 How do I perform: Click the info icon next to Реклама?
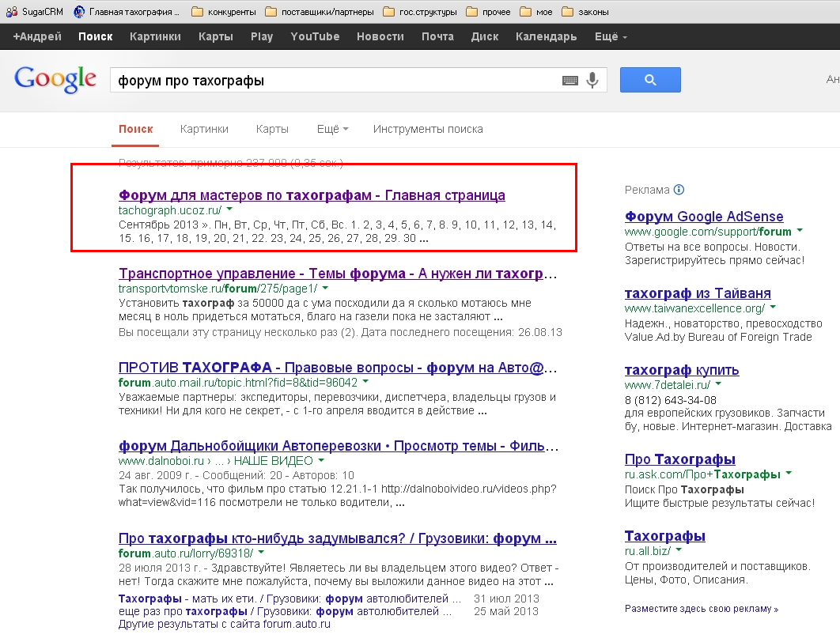pyautogui.click(x=679, y=190)
